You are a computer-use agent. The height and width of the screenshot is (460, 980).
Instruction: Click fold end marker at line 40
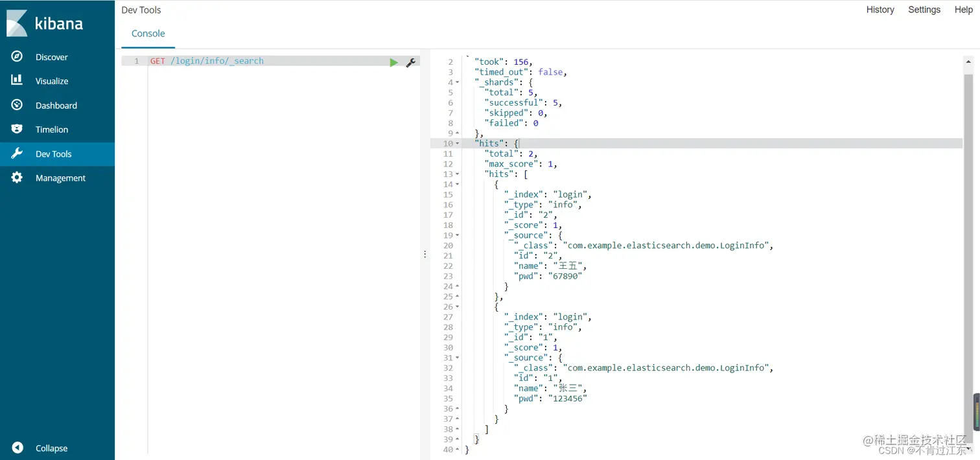click(x=457, y=450)
